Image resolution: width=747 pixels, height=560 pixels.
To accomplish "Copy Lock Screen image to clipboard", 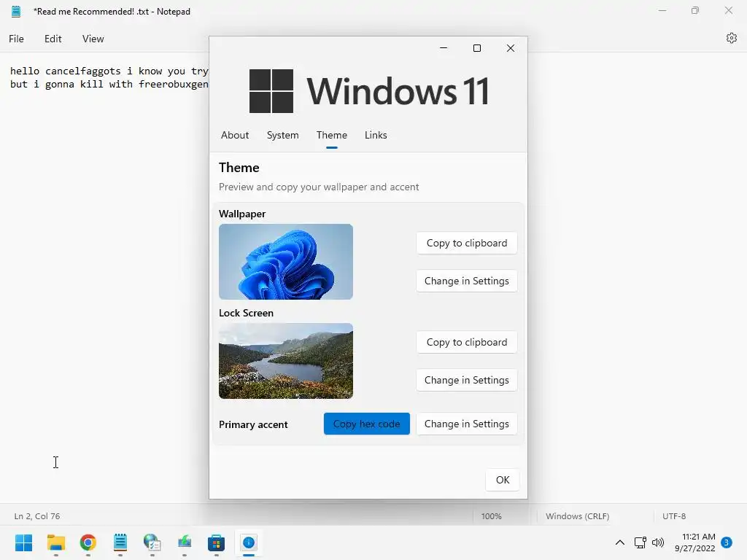I will click(467, 342).
